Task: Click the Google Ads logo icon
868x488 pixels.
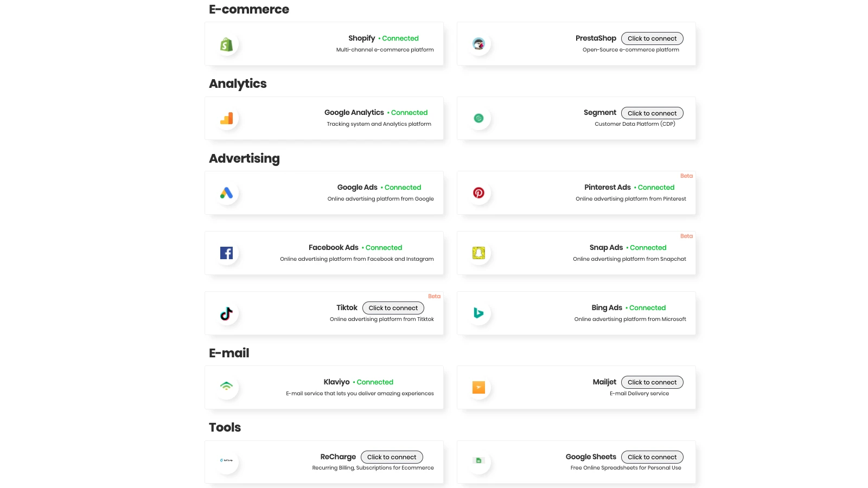Action: click(x=226, y=193)
